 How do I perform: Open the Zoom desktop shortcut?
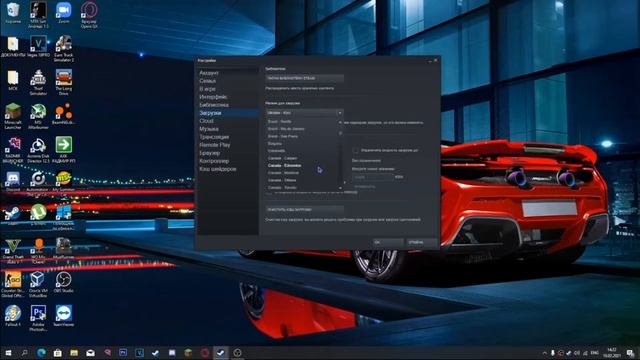tap(64, 13)
